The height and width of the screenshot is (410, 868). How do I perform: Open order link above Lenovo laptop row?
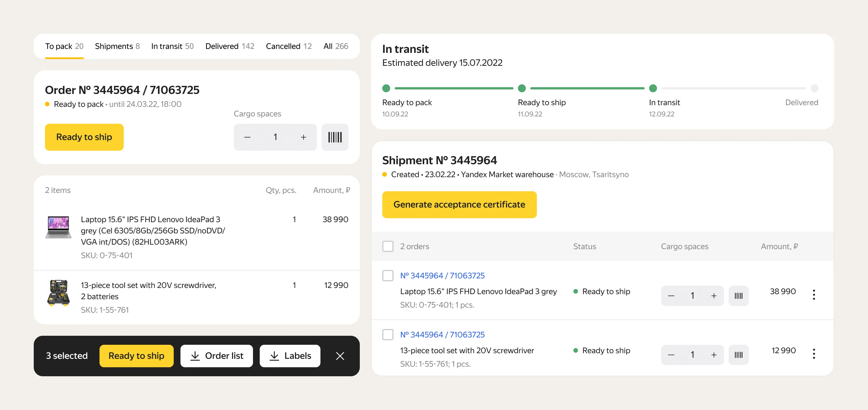pos(442,276)
